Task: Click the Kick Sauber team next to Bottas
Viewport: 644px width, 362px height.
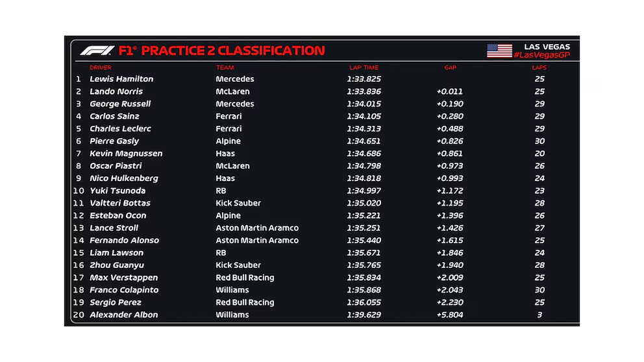Action: coord(238,203)
